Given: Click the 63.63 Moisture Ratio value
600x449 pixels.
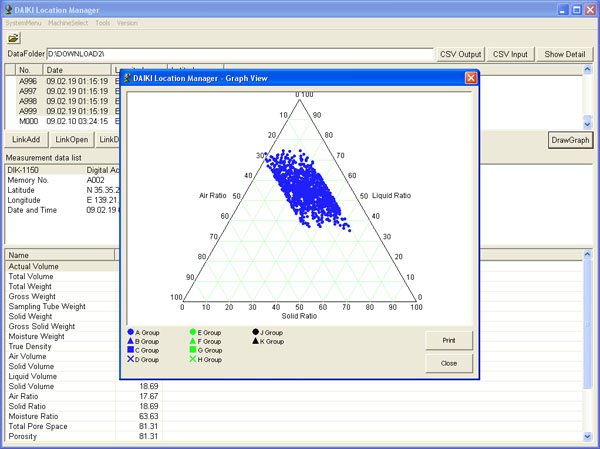Looking at the screenshot, I should (148, 416).
